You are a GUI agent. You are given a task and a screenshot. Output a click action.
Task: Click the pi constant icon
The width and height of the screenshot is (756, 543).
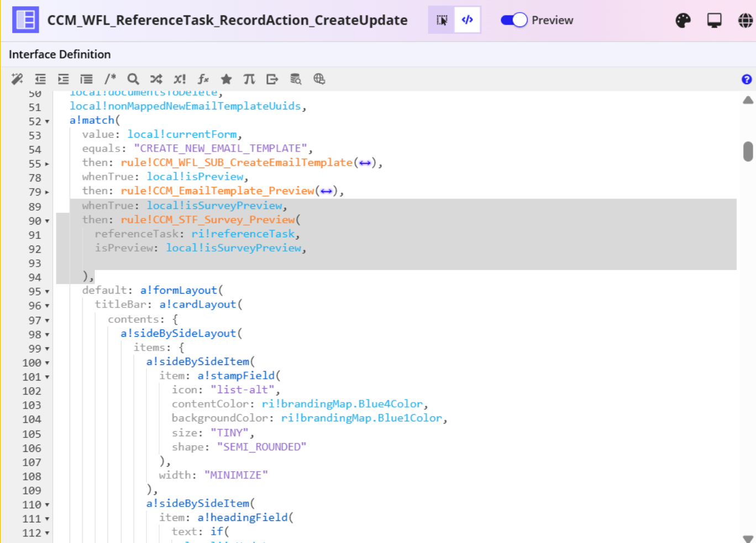[x=249, y=79]
